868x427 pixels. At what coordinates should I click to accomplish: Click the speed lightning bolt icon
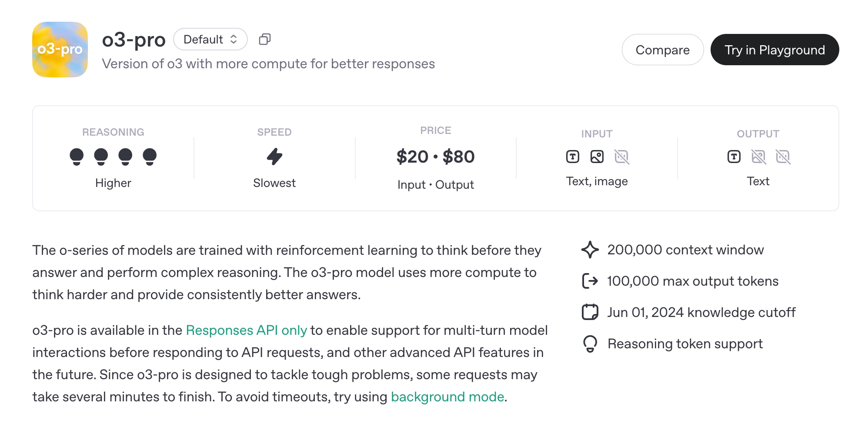pos(274,157)
